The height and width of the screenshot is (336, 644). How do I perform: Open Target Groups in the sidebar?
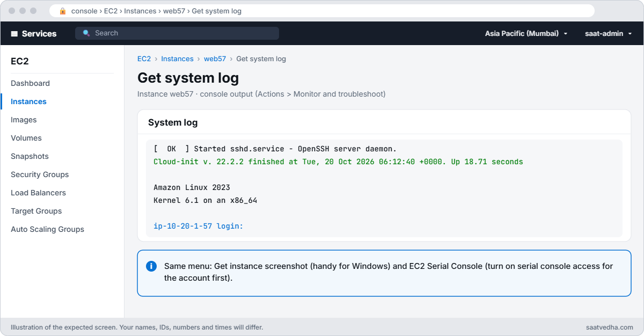point(36,211)
